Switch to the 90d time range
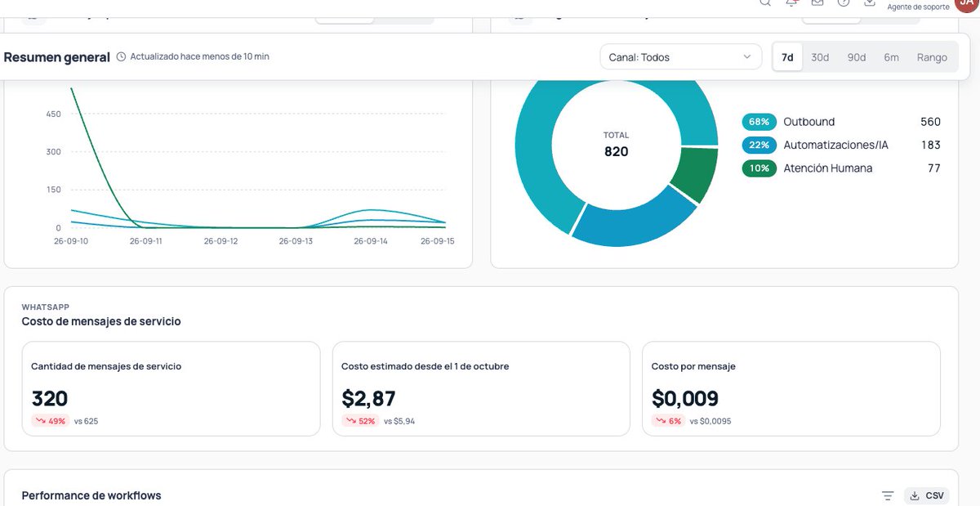 click(x=857, y=57)
